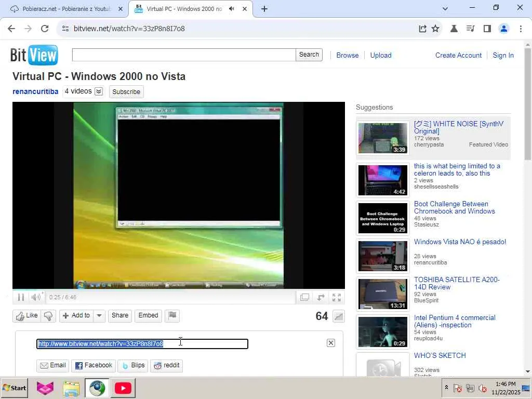Screen dimensions: 532x399
Task: Open renancuritiba channel
Action: 35,91
